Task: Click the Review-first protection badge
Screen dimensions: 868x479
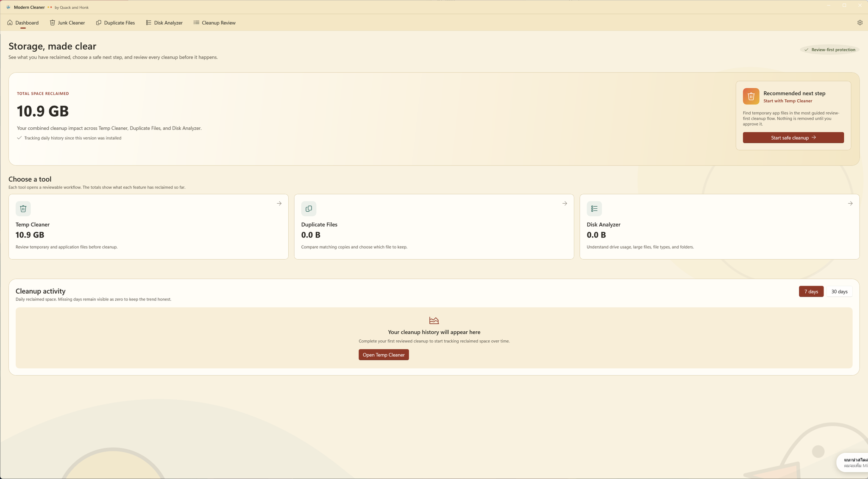Action: click(829, 50)
